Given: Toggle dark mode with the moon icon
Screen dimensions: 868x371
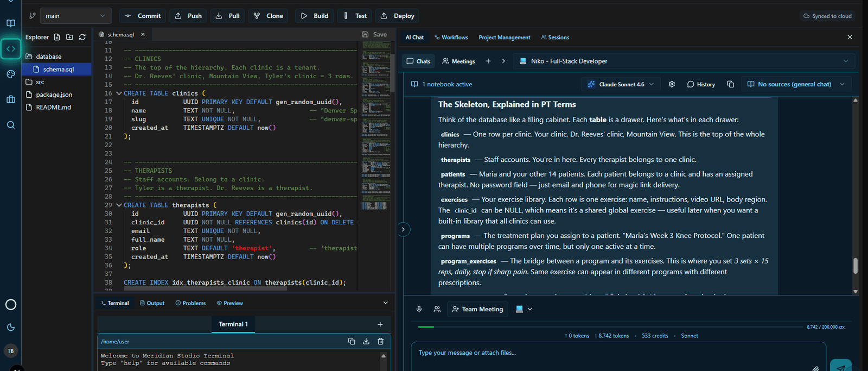Looking at the screenshot, I should click(x=11, y=328).
